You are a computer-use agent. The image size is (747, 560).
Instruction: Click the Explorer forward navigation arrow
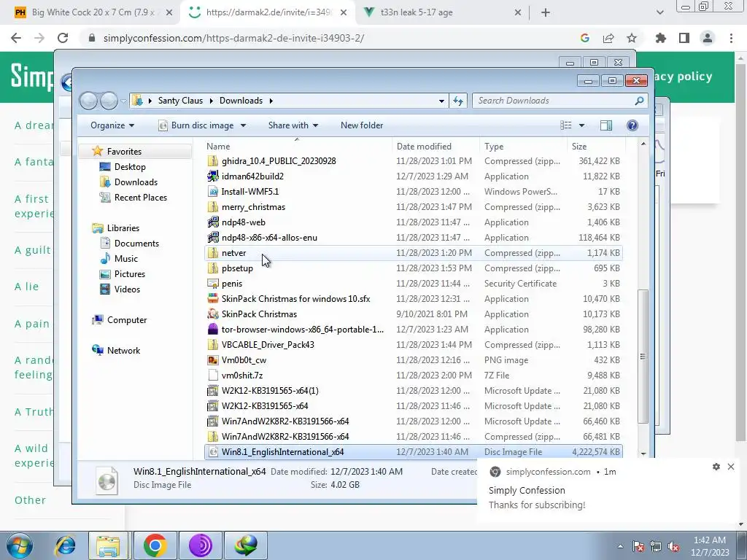109,101
